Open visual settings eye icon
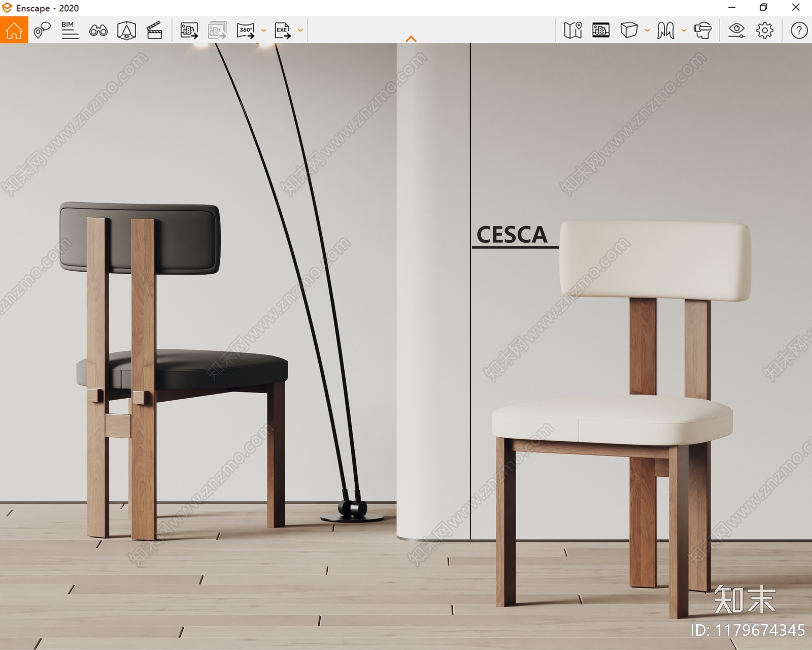812x650 pixels. coord(736,30)
